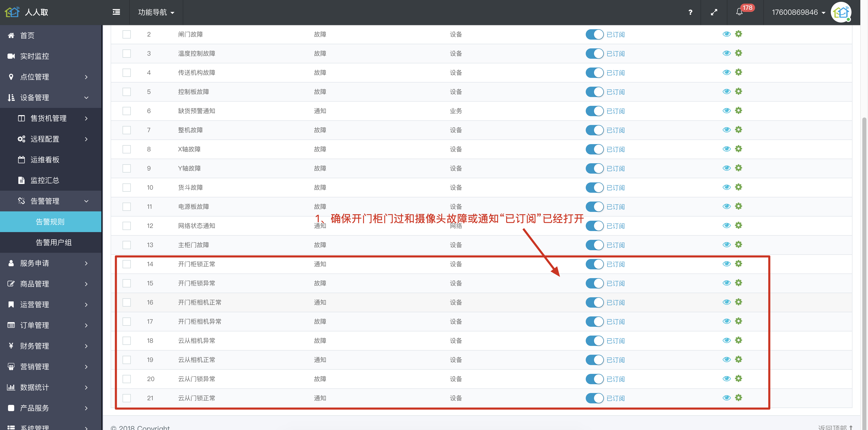Expand 点位管理 in the sidebar
The height and width of the screenshot is (430, 868).
pyautogui.click(x=51, y=77)
